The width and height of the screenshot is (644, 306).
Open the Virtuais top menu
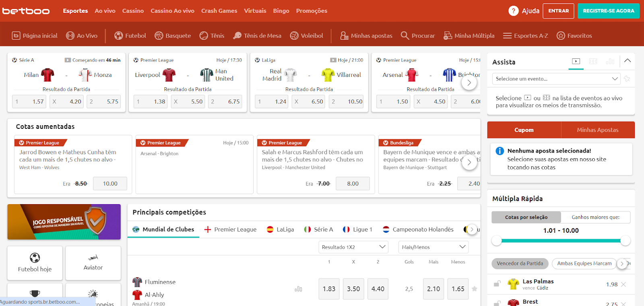click(255, 11)
